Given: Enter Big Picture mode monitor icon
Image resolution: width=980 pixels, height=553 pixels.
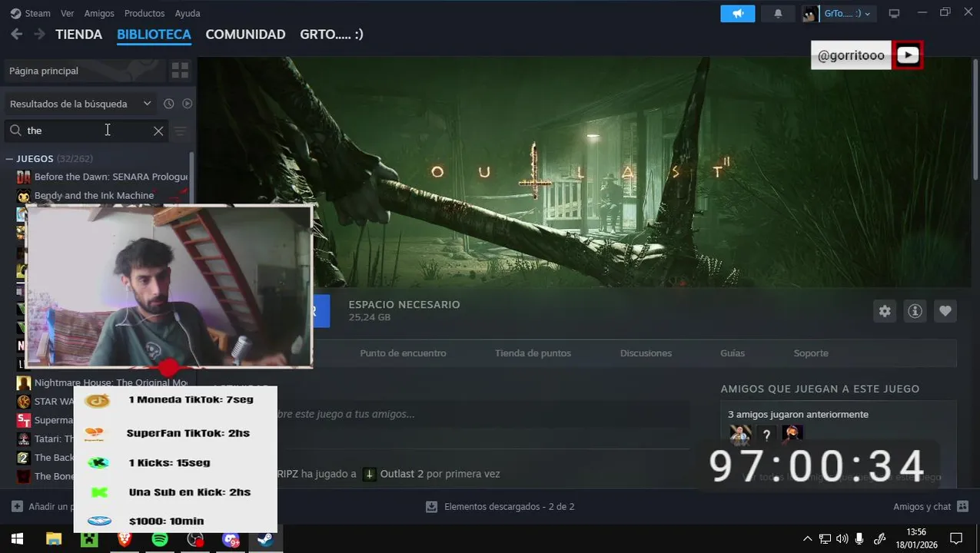Looking at the screenshot, I should (894, 14).
